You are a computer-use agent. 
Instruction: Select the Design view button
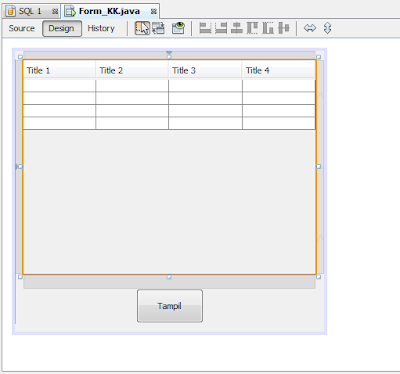[x=62, y=28]
